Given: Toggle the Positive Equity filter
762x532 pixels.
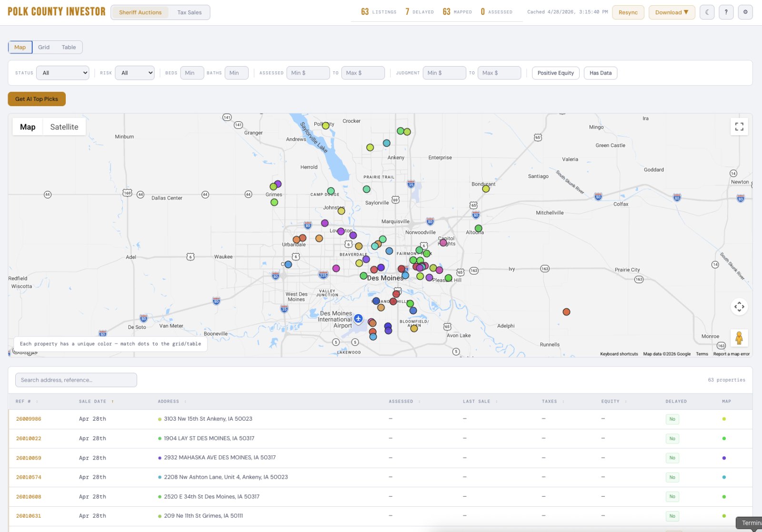Looking at the screenshot, I should click(556, 73).
